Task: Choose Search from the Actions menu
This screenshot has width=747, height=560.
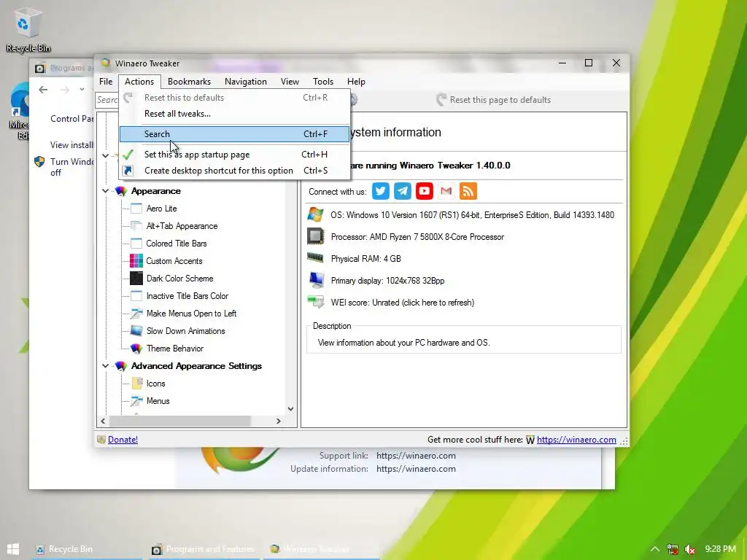Action: pos(234,134)
